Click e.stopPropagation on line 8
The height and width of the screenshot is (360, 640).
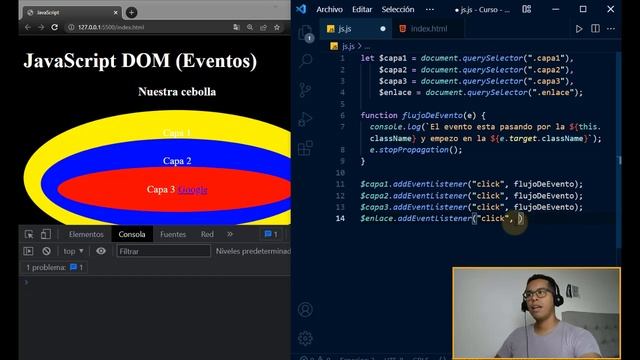pyautogui.click(x=409, y=150)
